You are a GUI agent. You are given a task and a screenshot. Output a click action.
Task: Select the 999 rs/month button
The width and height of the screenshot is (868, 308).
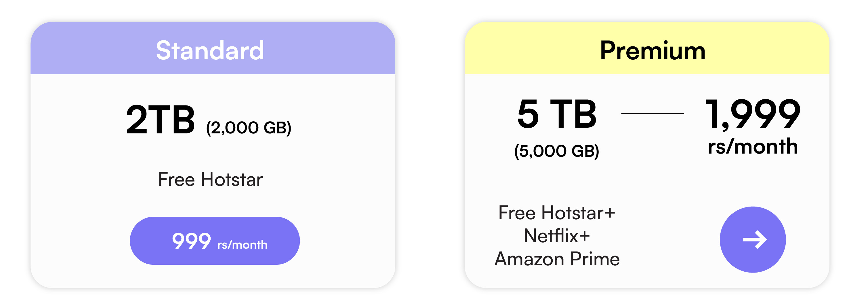coord(215,241)
